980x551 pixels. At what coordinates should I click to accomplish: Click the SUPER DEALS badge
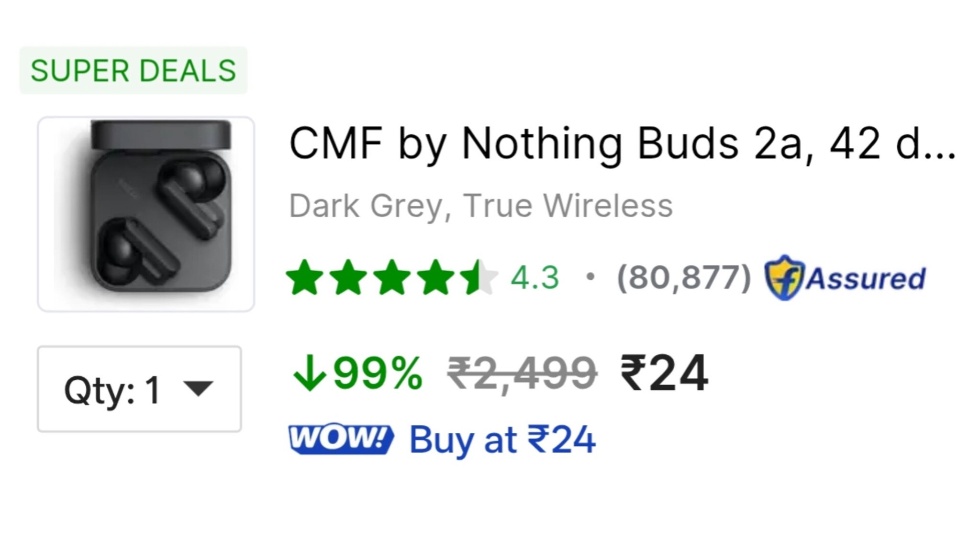[134, 71]
